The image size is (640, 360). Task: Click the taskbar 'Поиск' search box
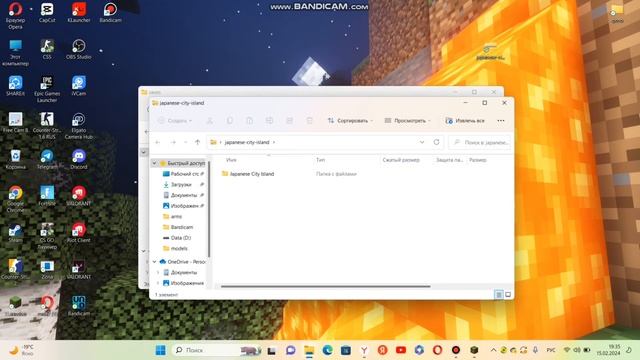(217, 350)
